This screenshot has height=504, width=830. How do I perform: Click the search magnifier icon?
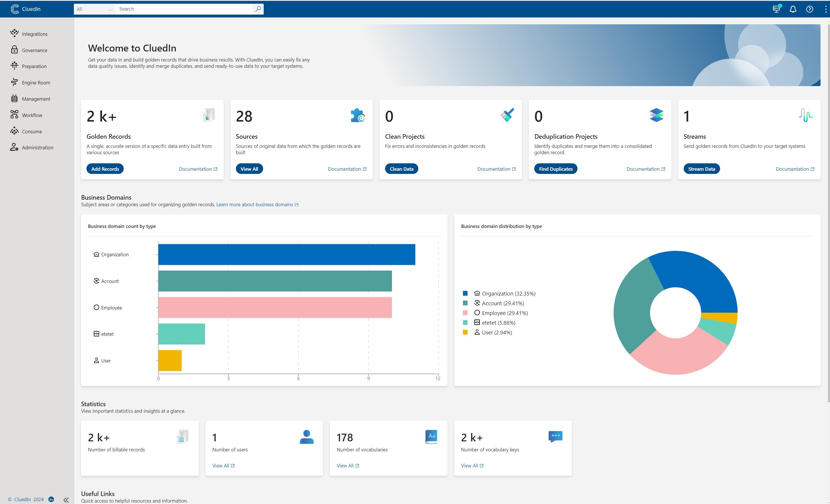point(258,9)
